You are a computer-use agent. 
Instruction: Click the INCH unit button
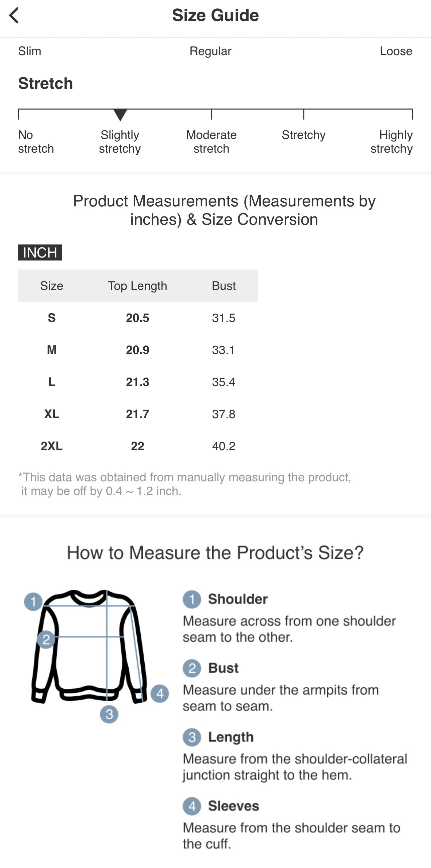tap(40, 253)
